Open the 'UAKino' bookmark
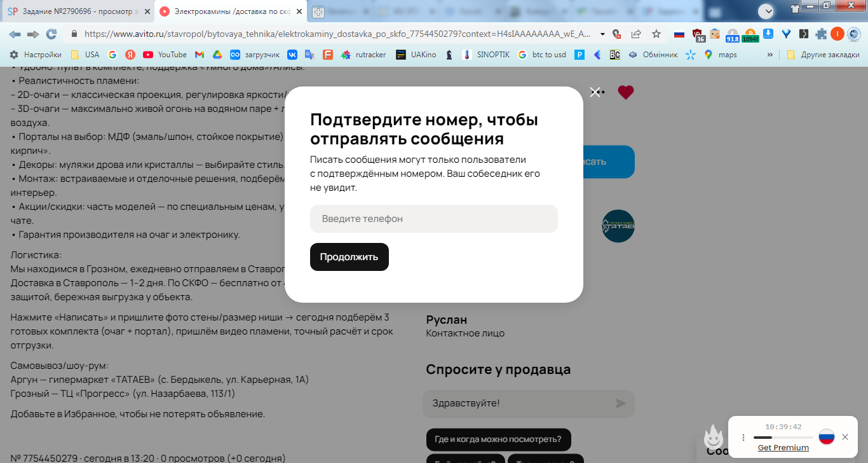 416,55
